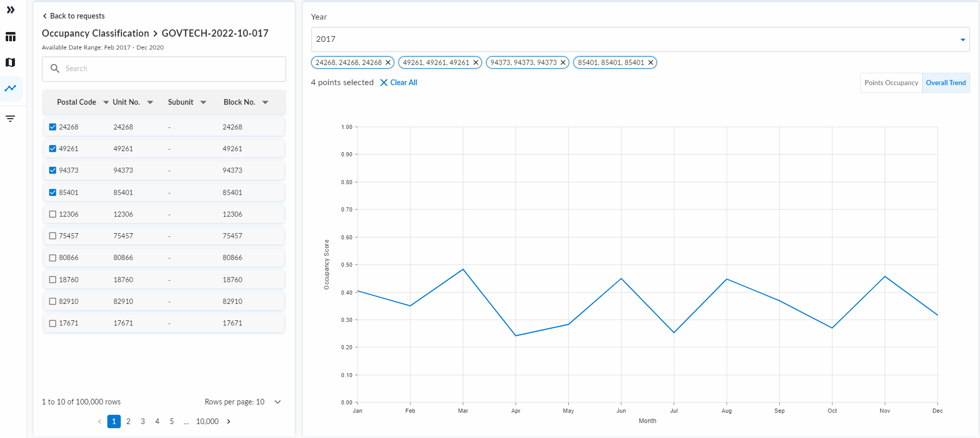Viewport: 980px width, 438px height.
Task: Open the table view icon in sidebar
Action: tap(10, 37)
